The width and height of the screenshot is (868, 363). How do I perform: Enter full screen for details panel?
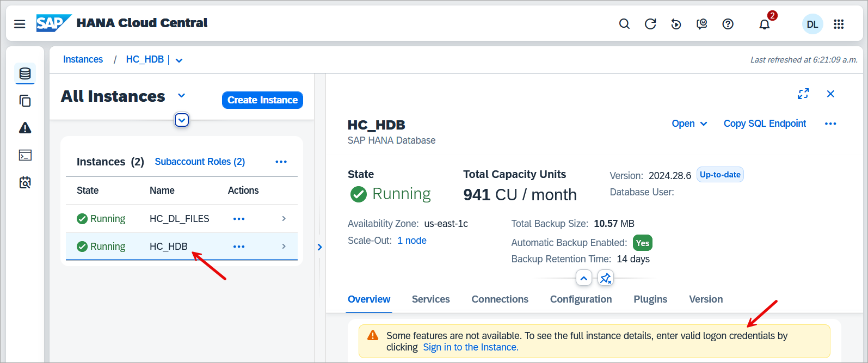803,94
